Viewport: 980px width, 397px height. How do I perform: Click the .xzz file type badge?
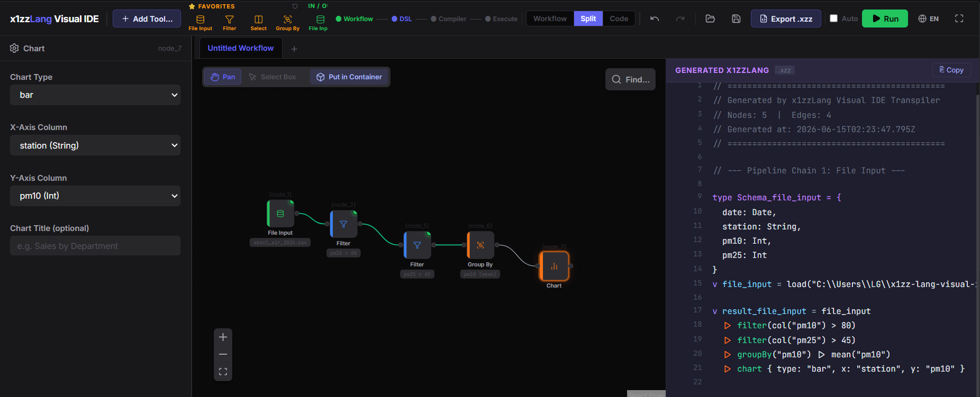pos(785,70)
